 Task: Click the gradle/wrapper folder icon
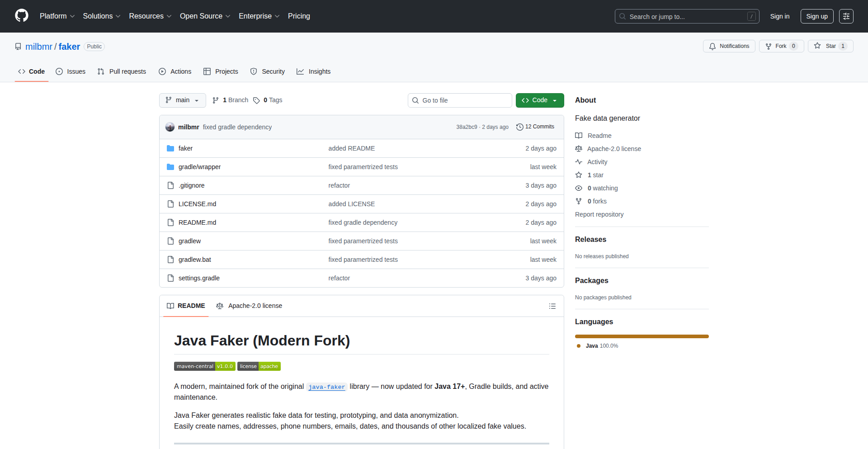pos(170,167)
